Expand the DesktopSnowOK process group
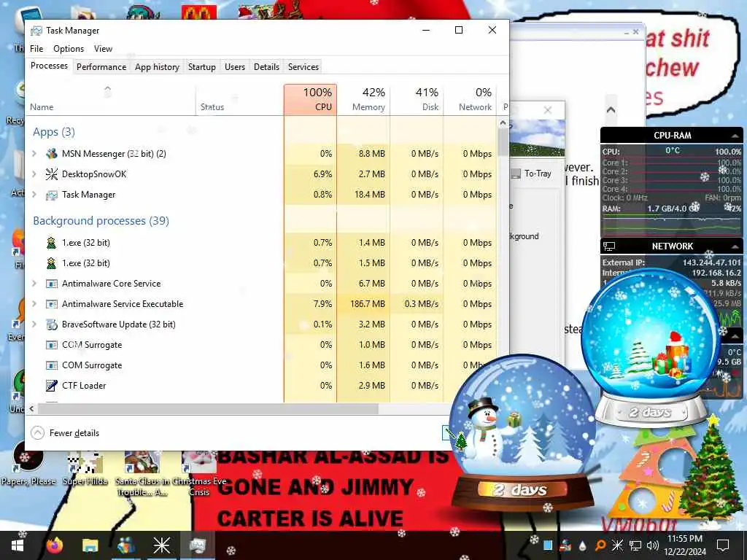Image resolution: width=747 pixels, height=560 pixels. (x=34, y=174)
